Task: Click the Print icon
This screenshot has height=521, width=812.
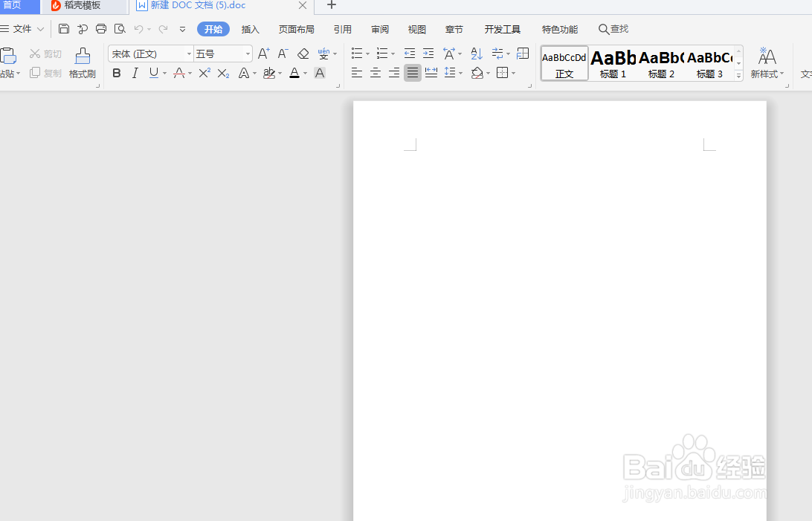Action: pos(101,29)
